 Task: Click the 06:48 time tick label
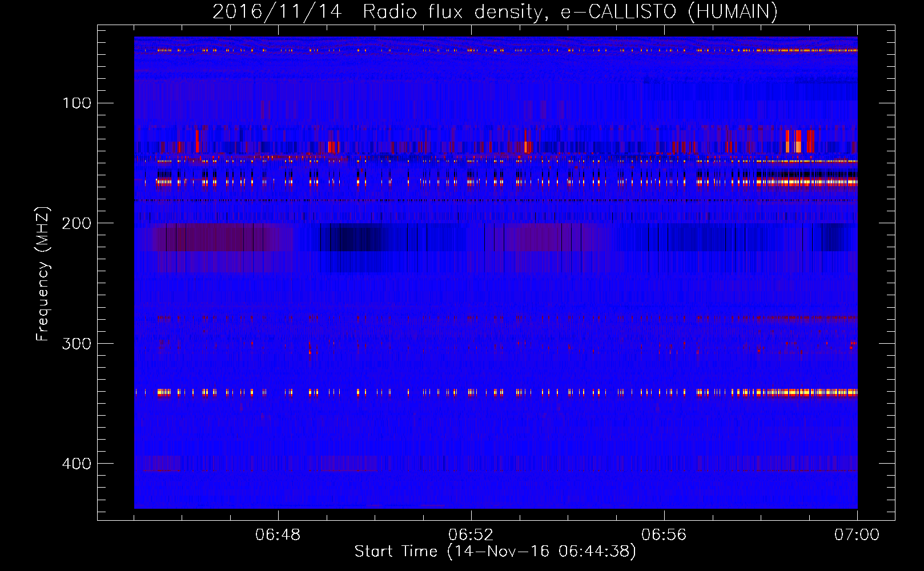(278, 535)
